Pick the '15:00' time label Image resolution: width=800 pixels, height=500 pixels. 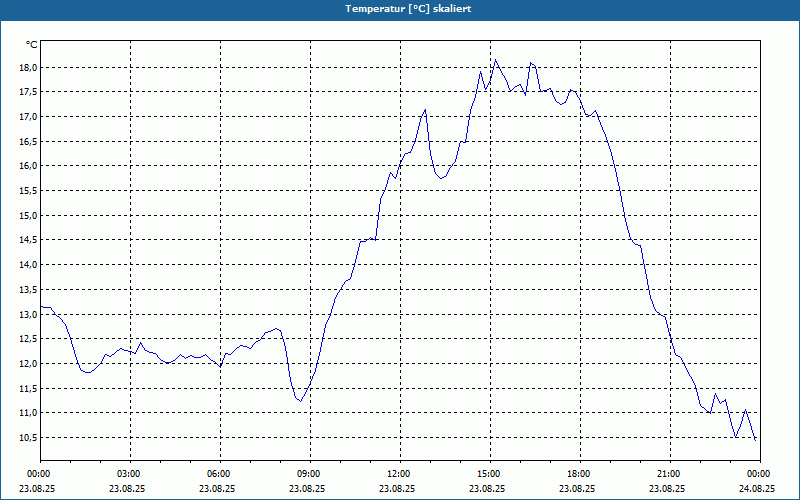tap(490, 474)
